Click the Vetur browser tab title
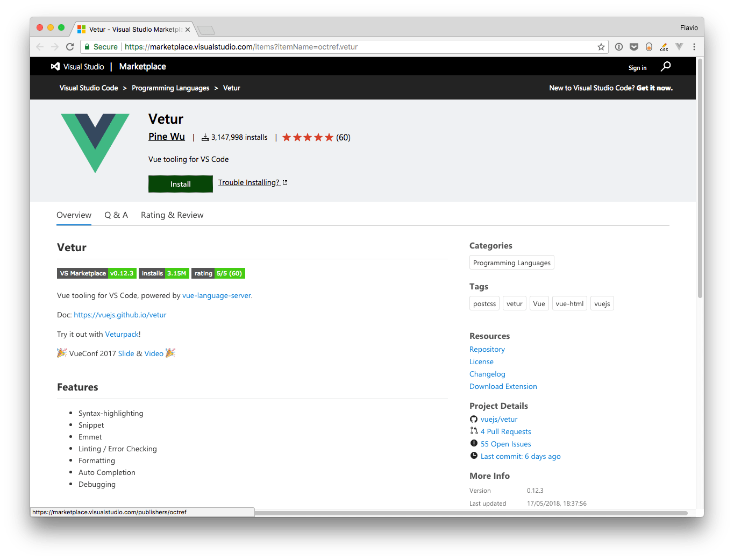 tap(134, 30)
